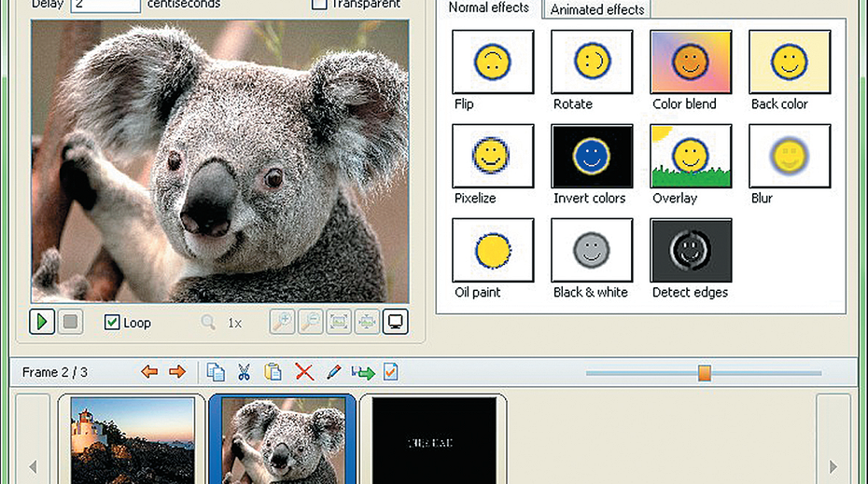Select the lighthouse frame thumbnail

pyautogui.click(x=131, y=440)
